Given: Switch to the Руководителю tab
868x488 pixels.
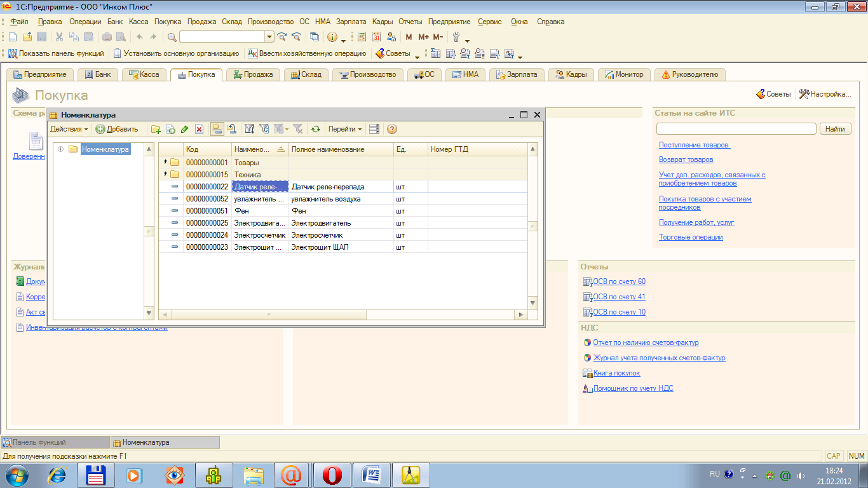Looking at the screenshot, I should tap(690, 74).
